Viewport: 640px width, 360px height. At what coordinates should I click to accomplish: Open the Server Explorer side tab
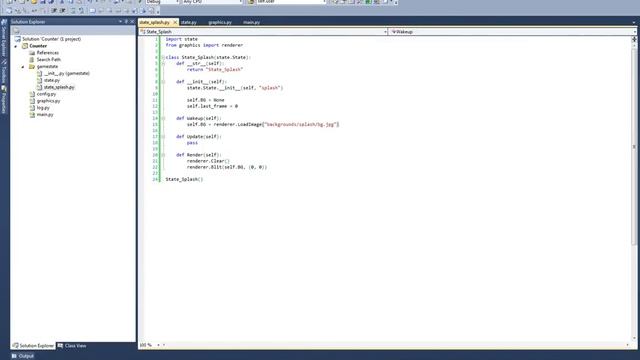(4, 38)
